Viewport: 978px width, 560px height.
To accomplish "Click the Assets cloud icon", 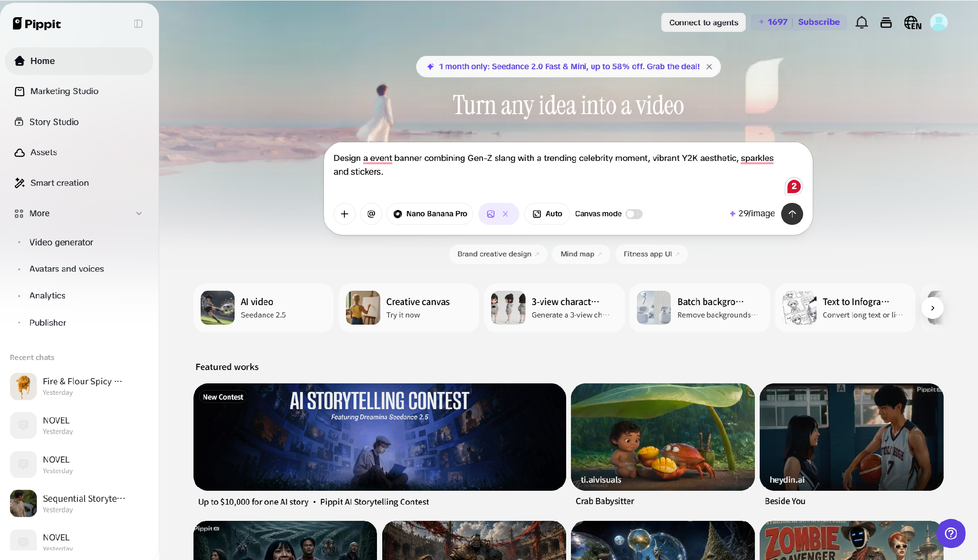I will tap(20, 152).
